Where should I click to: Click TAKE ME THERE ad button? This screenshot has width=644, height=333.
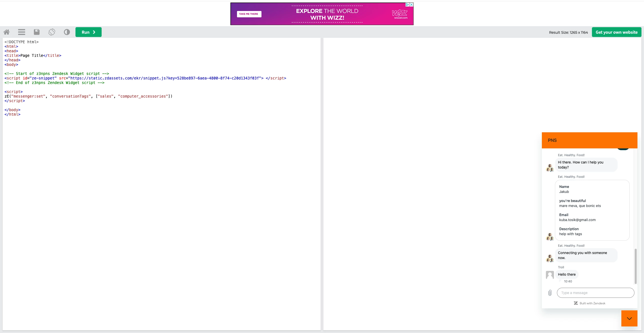(249, 14)
